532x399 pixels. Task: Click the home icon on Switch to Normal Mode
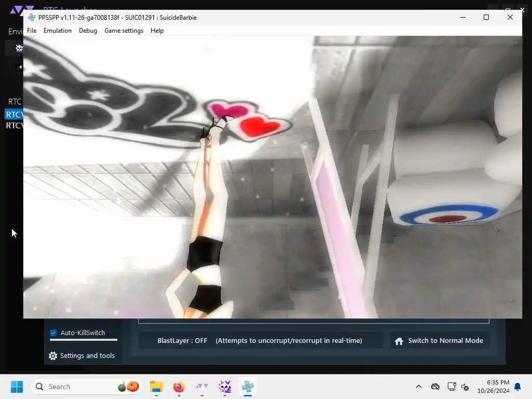[399, 341]
